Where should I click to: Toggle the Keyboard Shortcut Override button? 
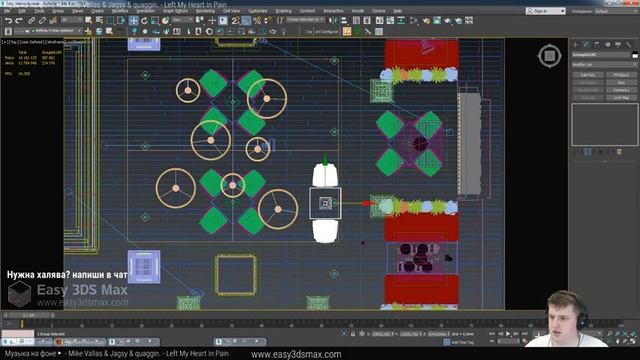pyautogui.click(x=223, y=20)
